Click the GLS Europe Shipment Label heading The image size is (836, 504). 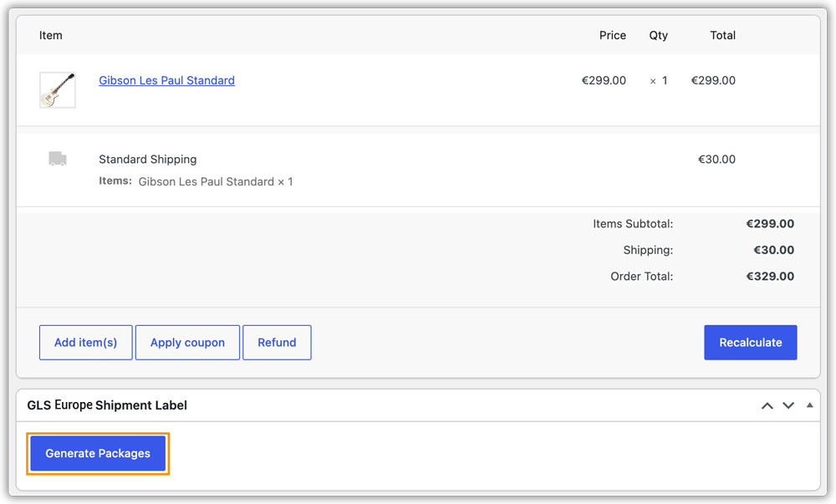[107, 405]
